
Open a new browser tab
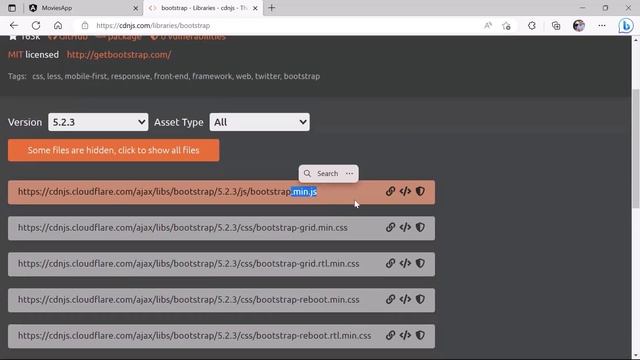tap(271, 8)
